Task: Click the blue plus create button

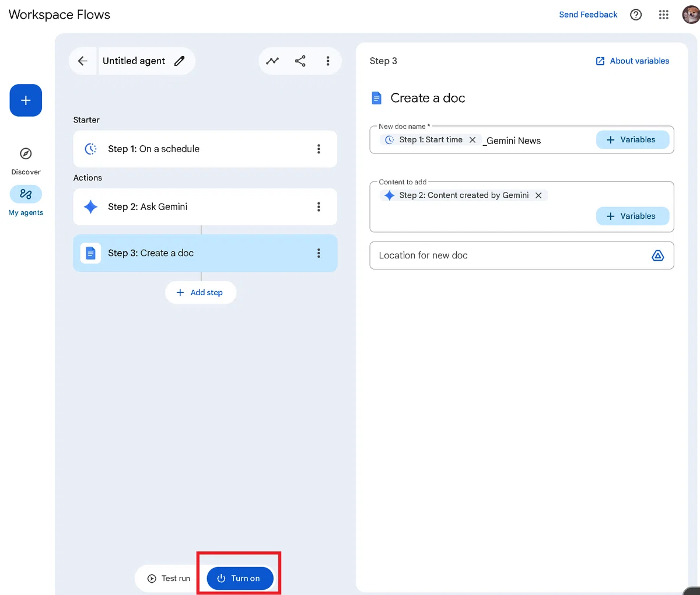Action: (x=26, y=100)
